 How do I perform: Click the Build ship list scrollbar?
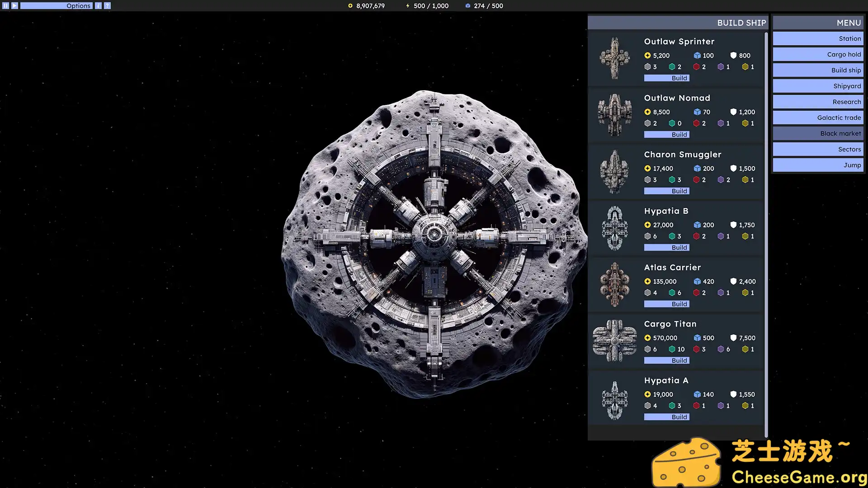[x=766, y=235]
